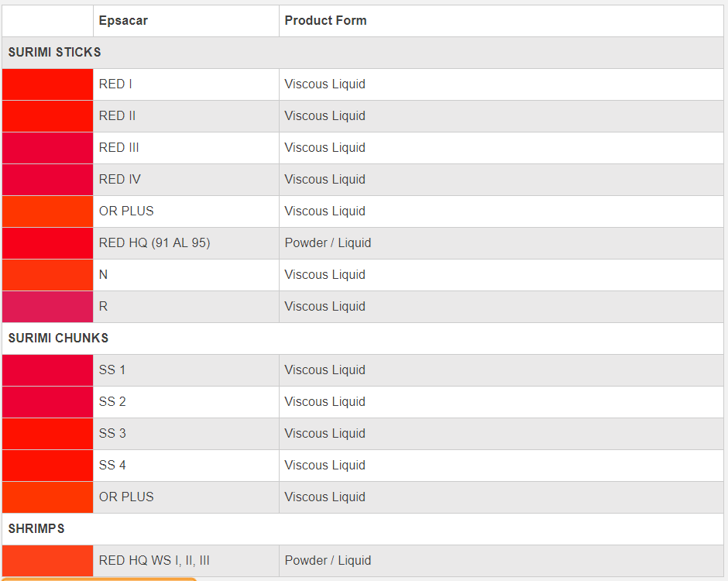
Task: Select the SHRIMPS section header
Action: pos(36,529)
